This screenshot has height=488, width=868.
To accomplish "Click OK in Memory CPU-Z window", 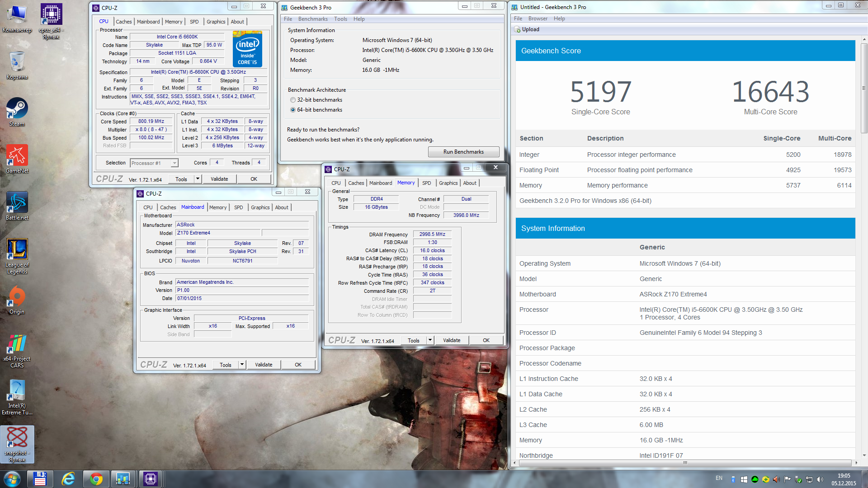I will [486, 340].
